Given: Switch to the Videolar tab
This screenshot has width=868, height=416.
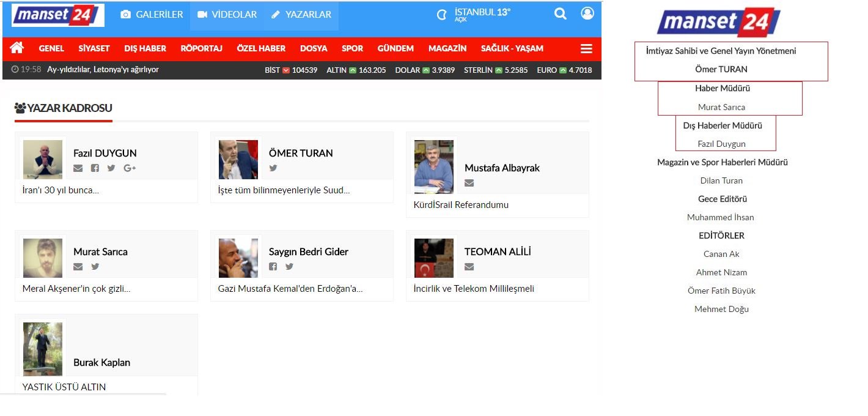Looking at the screenshot, I should click(x=227, y=15).
